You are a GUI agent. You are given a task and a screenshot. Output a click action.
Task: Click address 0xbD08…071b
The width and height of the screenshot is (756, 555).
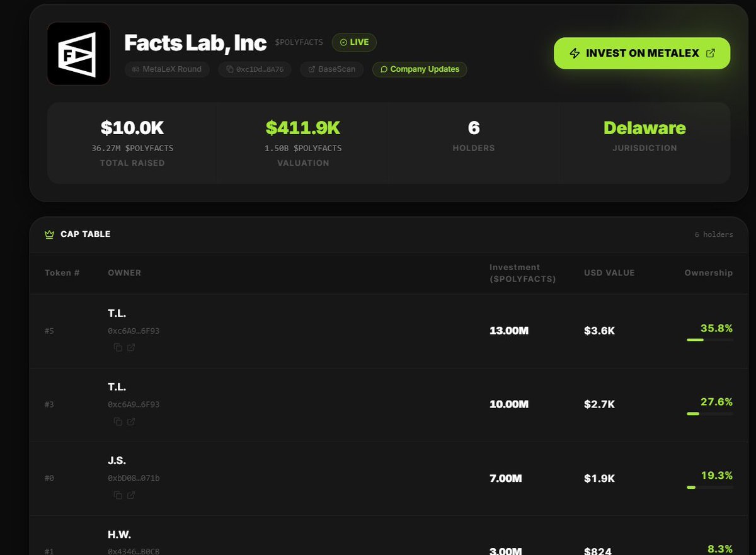134,479
